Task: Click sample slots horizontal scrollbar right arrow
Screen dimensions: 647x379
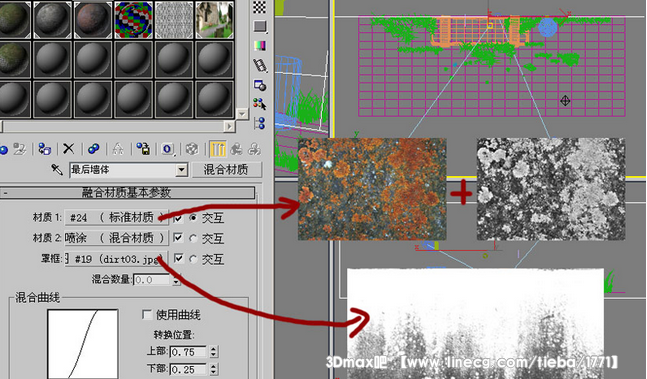Action: coord(229,126)
